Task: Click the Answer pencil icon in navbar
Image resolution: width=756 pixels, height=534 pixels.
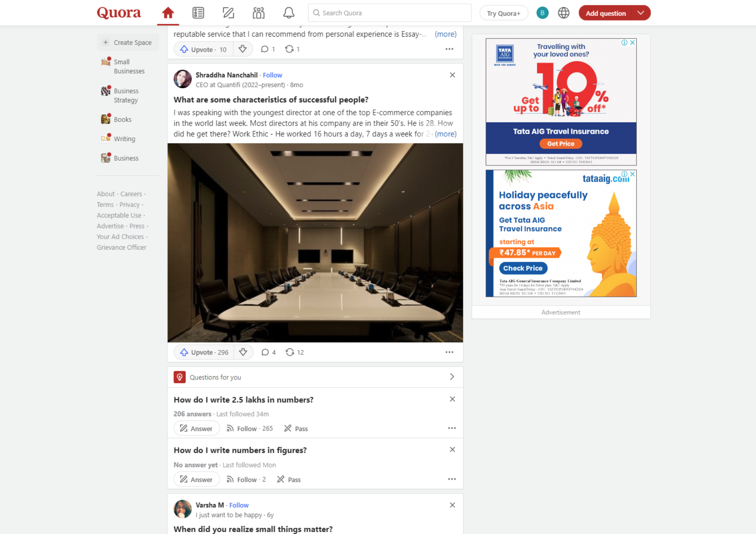Action: [228, 13]
